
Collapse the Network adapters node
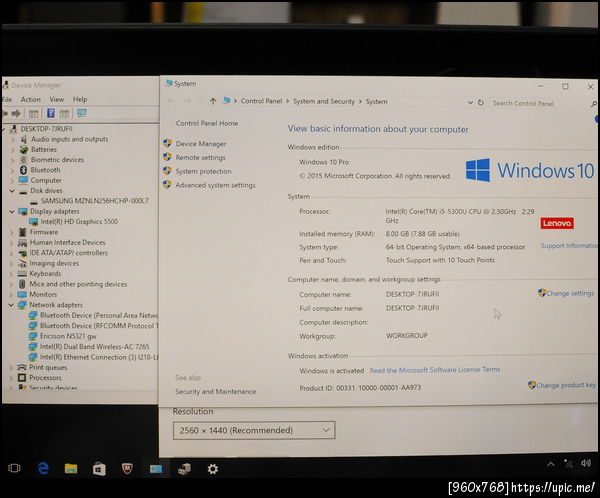[11, 305]
